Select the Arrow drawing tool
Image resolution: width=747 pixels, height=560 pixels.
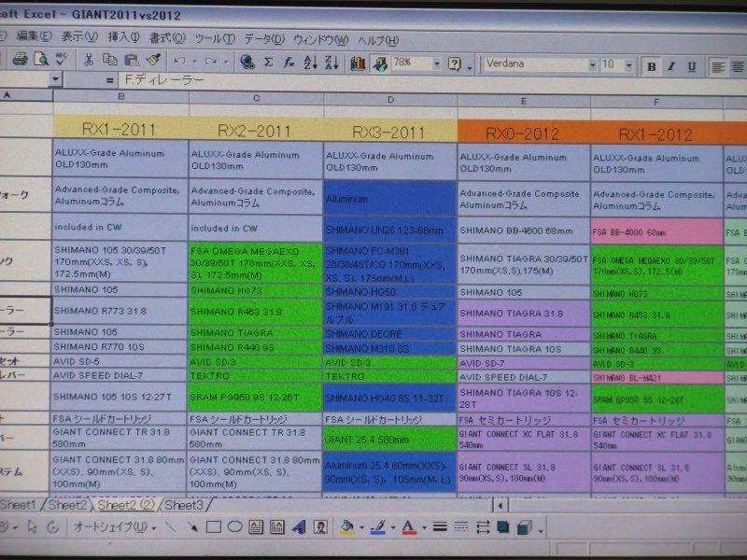pos(191,526)
